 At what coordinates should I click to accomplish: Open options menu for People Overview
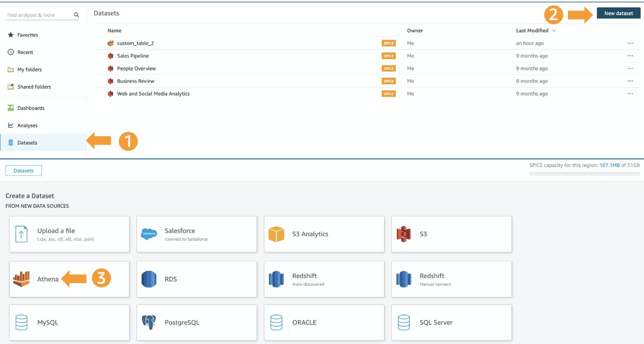[x=630, y=69]
